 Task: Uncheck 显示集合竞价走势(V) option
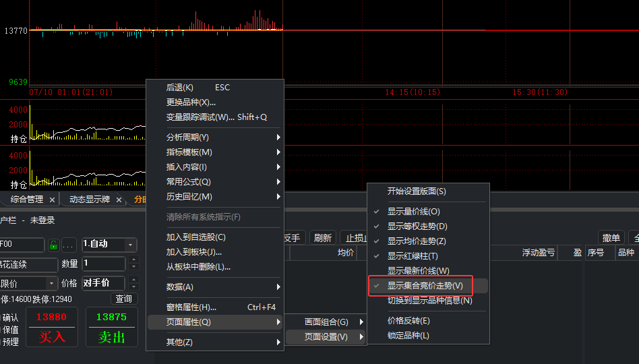point(428,286)
